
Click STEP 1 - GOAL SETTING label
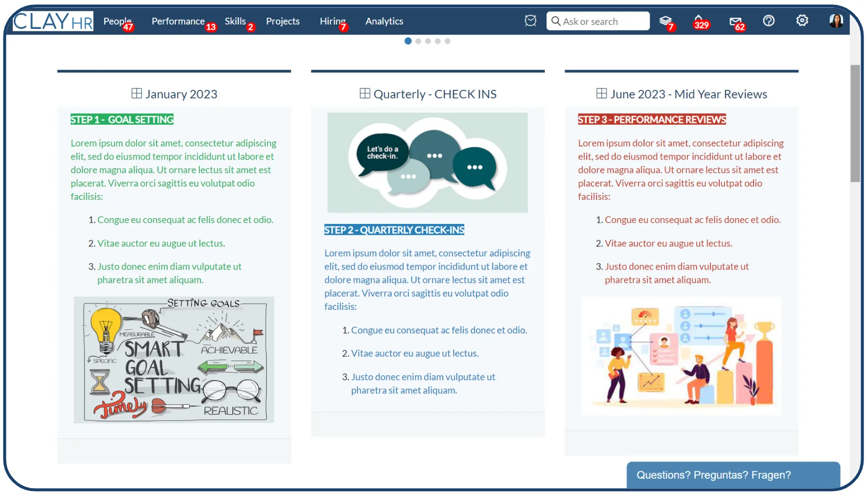[122, 119]
